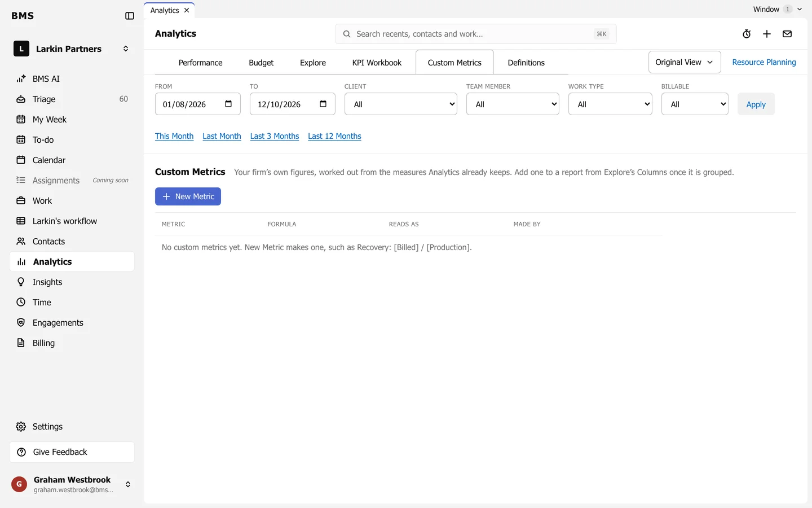This screenshot has width=812, height=508.
Task: Click the Give Feedback button
Action: click(72, 452)
